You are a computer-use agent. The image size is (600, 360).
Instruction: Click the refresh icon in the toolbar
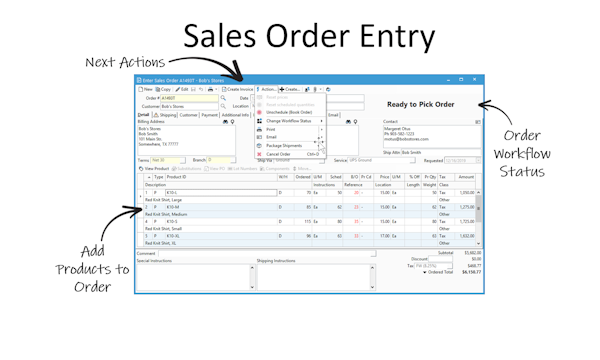[x=328, y=90]
